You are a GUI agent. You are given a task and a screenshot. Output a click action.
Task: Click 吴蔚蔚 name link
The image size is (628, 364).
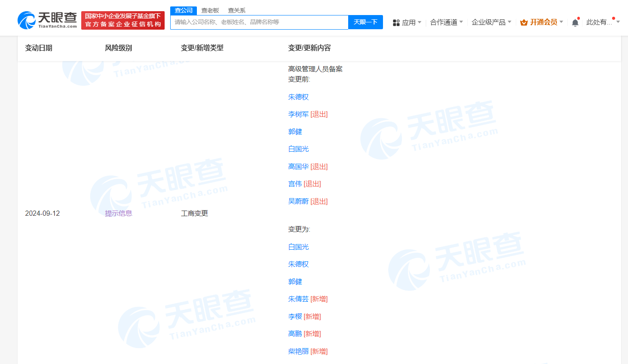(298, 201)
